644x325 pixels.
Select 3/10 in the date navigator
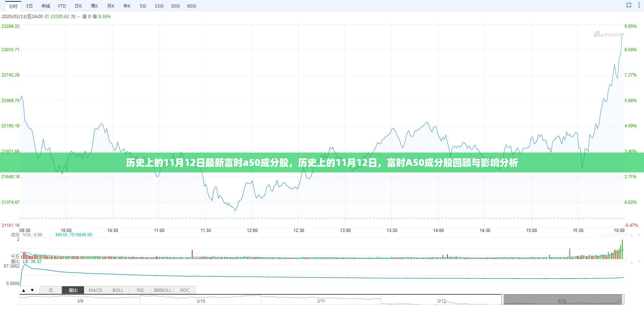tap(200, 300)
